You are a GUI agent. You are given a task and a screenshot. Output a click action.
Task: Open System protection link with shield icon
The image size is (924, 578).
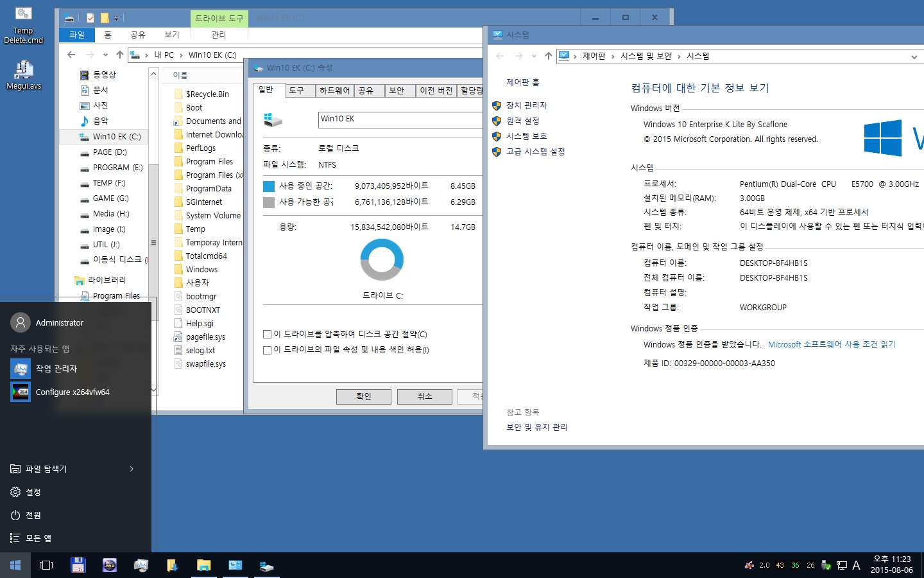[x=526, y=136]
